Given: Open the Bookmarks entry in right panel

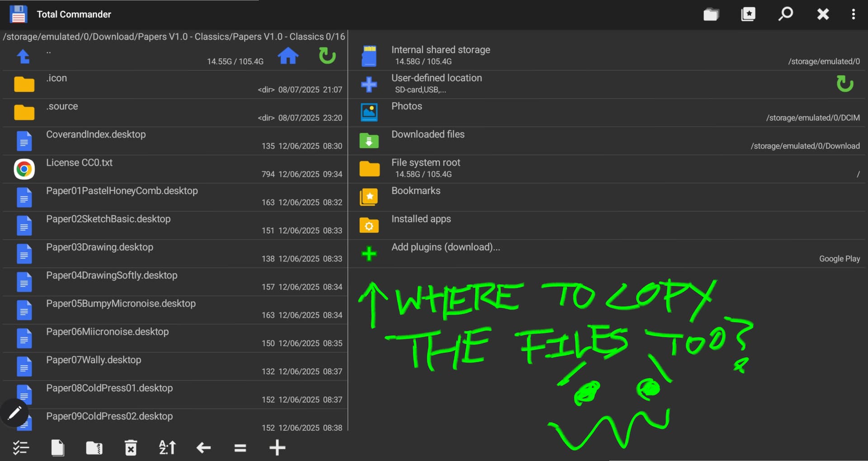Looking at the screenshot, I should (607, 197).
